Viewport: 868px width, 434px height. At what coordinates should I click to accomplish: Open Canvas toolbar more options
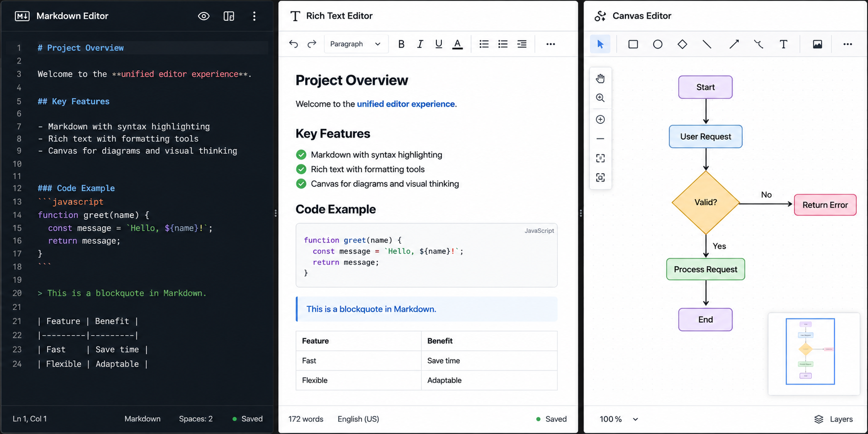click(x=847, y=44)
